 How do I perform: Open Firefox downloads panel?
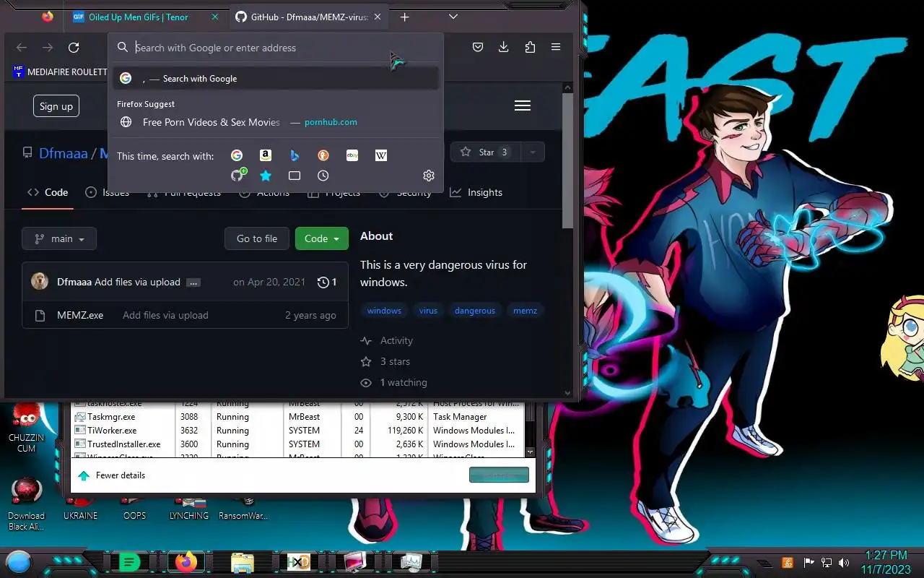(504, 47)
